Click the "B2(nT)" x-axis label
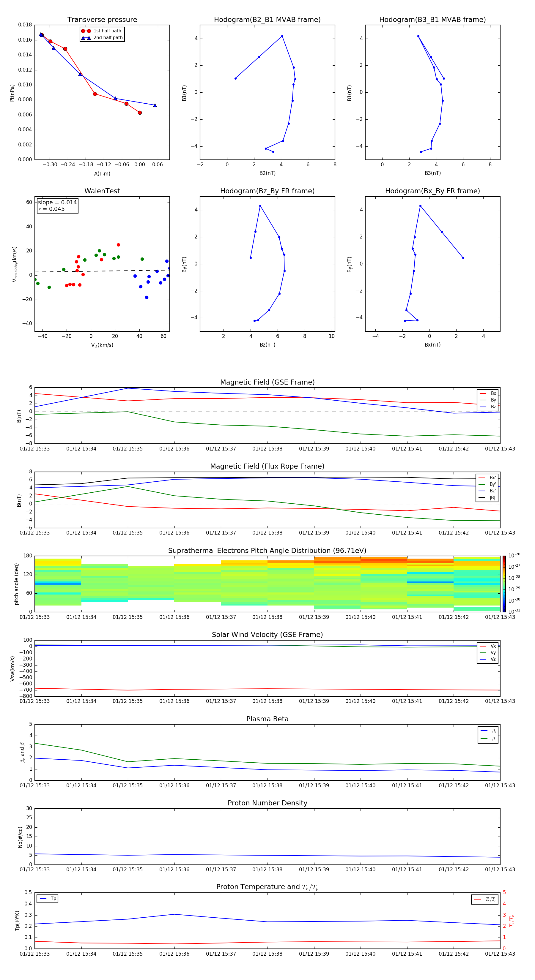 coord(267,173)
